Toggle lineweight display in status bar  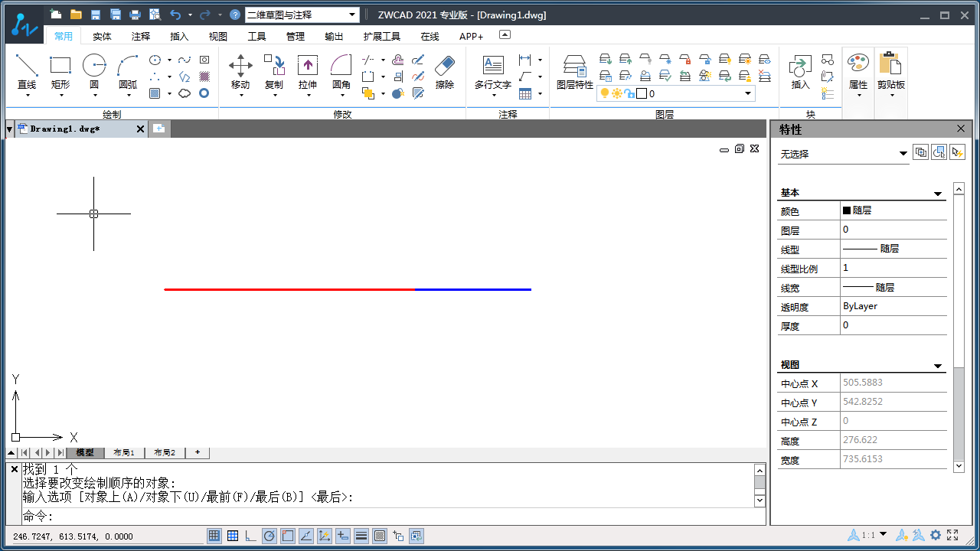361,536
